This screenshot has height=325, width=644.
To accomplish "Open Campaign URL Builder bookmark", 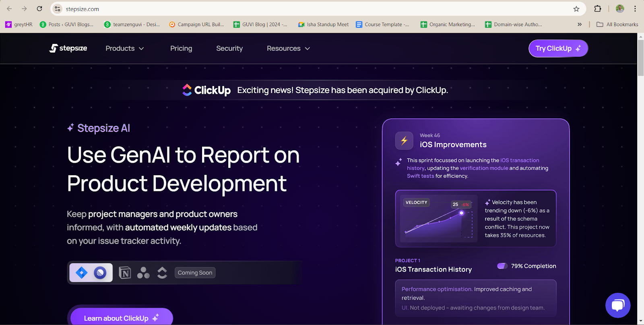I will pyautogui.click(x=197, y=25).
